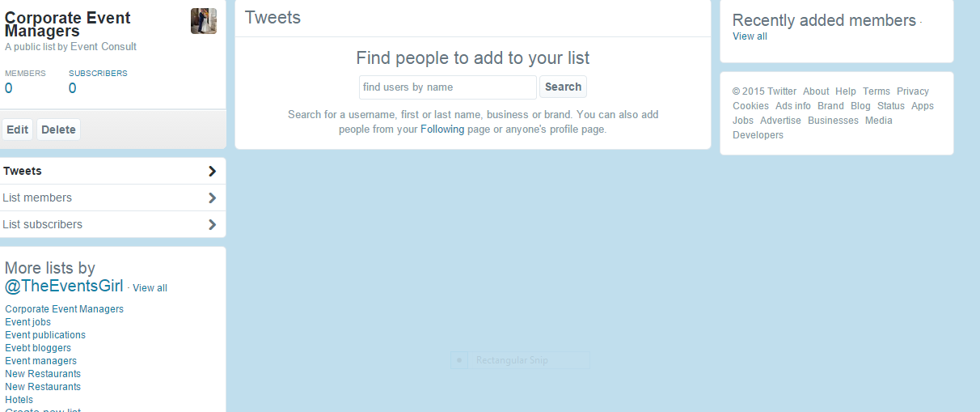Click the Tweets row chevron arrow
Screen dimensions: 980x412
(x=213, y=171)
